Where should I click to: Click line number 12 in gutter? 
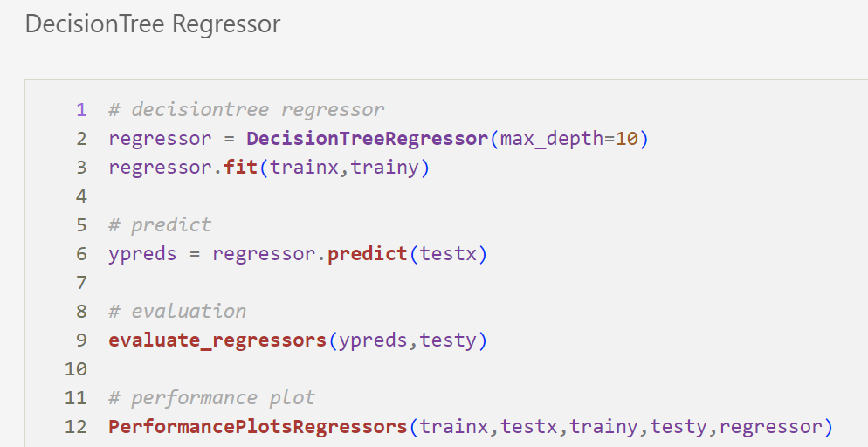76,427
